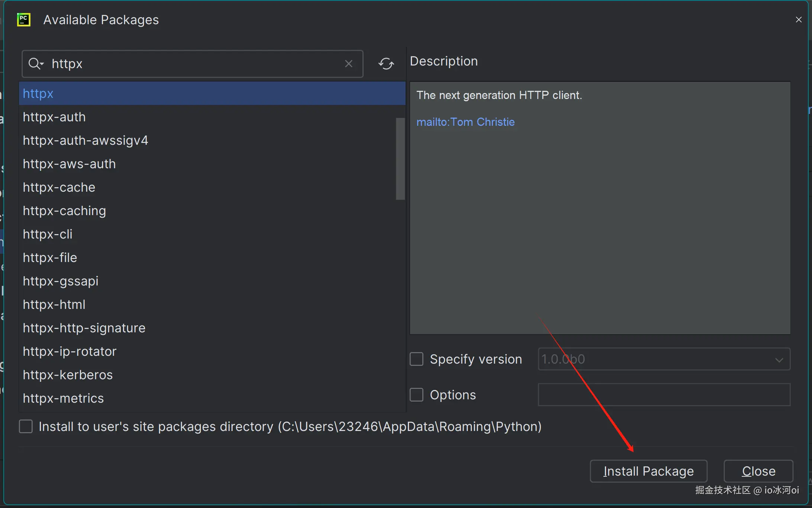The width and height of the screenshot is (812, 508).
Task: Click the PyCharm logo icon
Action: point(24,20)
